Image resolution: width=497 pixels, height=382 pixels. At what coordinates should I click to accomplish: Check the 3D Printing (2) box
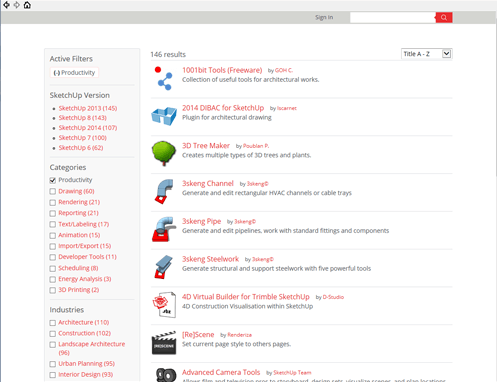53,290
